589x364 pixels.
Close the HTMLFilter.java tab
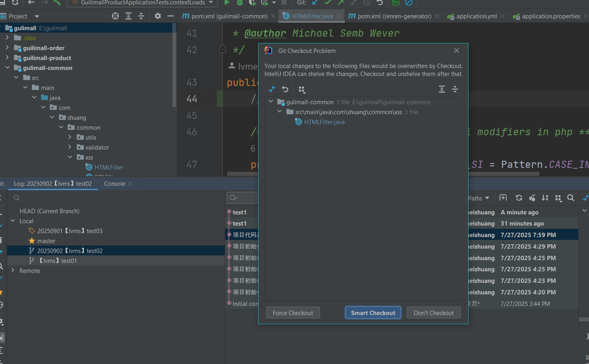339,16
